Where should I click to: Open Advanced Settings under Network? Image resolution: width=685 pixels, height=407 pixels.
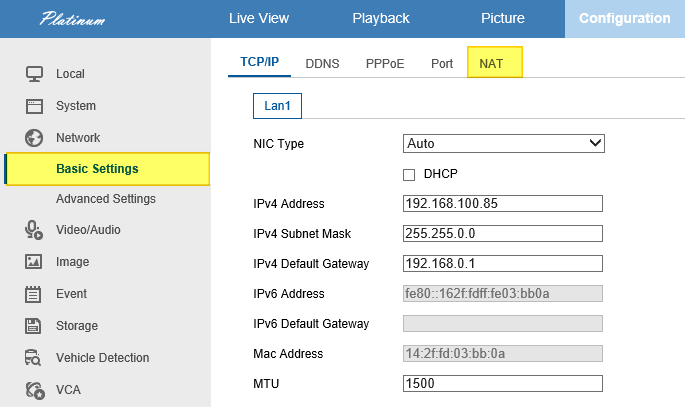105,199
